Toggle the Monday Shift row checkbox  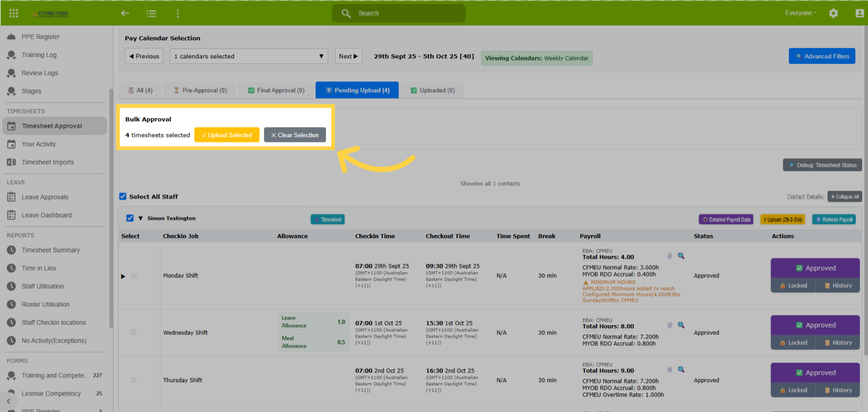[x=134, y=276]
